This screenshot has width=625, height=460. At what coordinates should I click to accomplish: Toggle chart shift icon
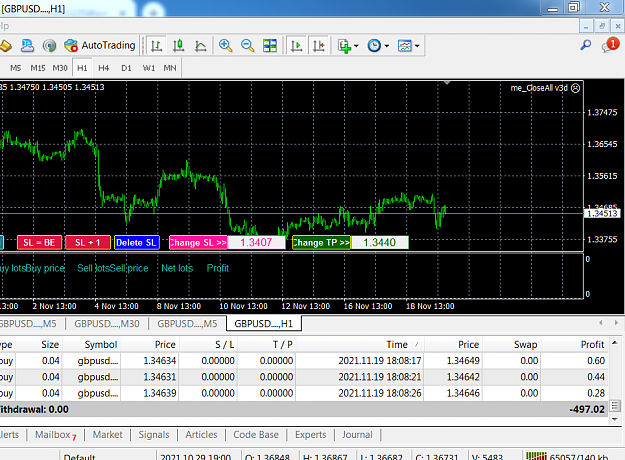(319, 46)
